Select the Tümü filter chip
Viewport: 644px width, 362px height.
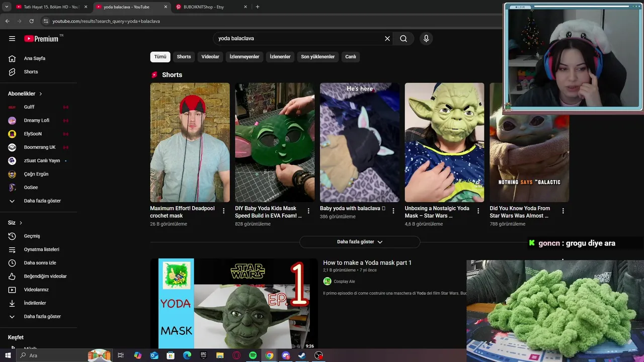(160, 57)
